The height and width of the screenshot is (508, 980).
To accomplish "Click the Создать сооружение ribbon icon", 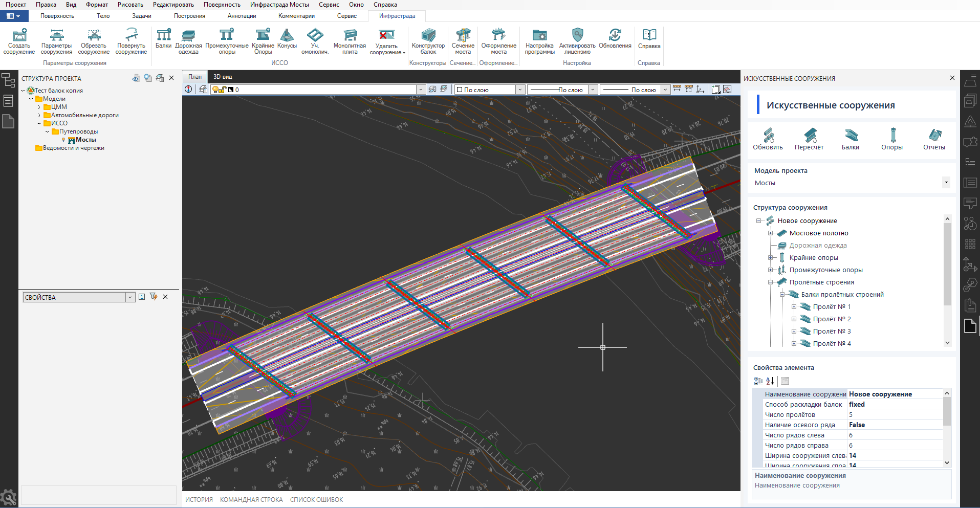I will [x=19, y=41].
